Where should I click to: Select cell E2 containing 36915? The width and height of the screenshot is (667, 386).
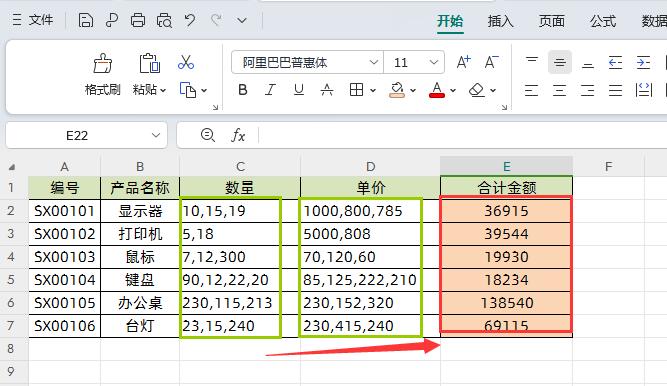[506, 211]
